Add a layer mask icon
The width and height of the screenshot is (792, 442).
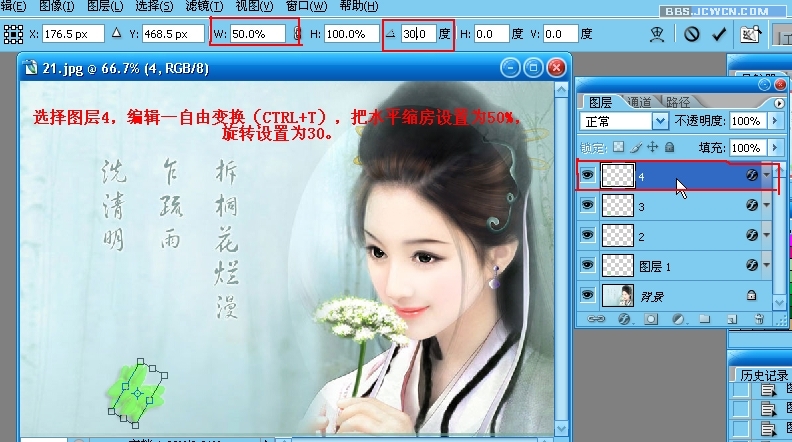tap(651, 319)
